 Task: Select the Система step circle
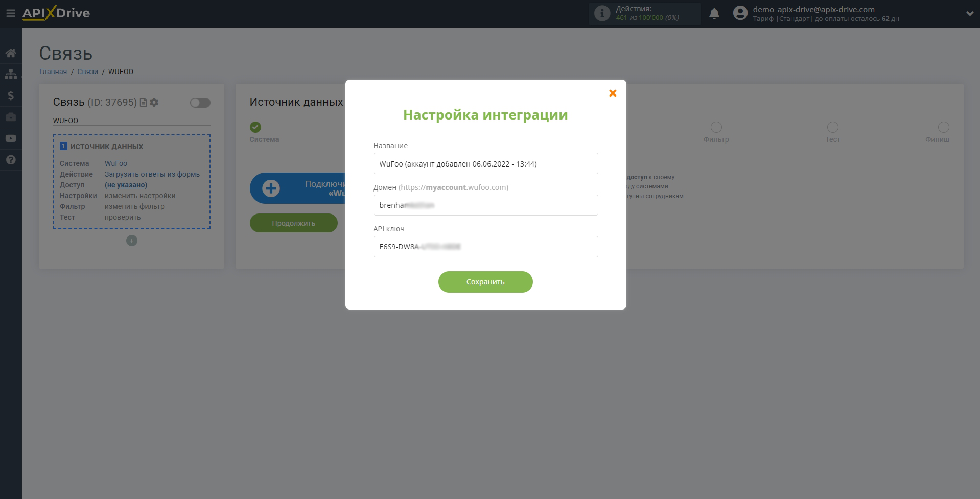[255, 127]
